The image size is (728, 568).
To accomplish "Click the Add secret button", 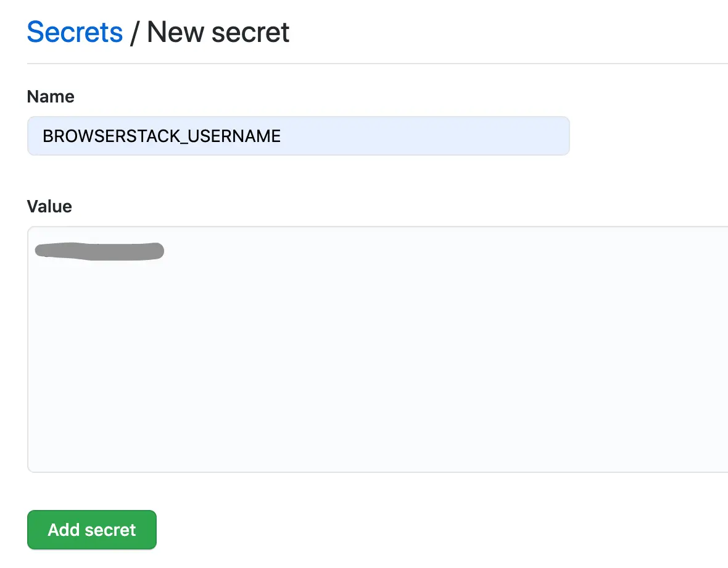I will click(92, 530).
